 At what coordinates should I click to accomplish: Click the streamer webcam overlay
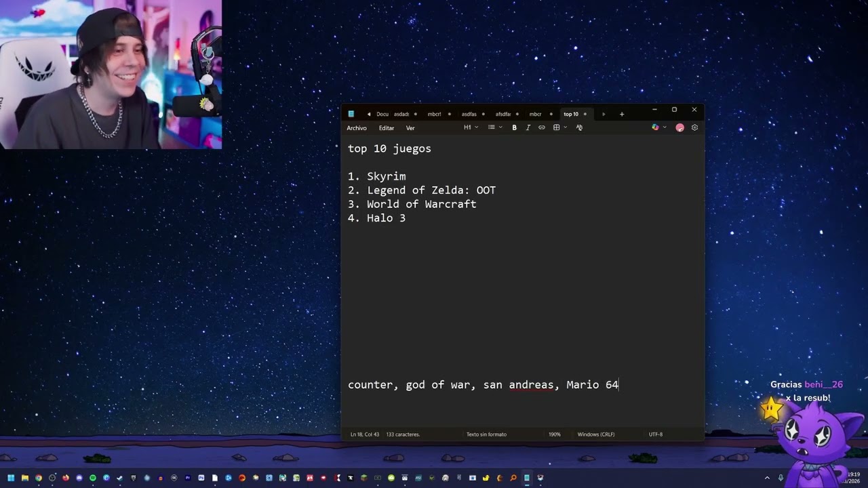pyautogui.click(x=111, y=75)
